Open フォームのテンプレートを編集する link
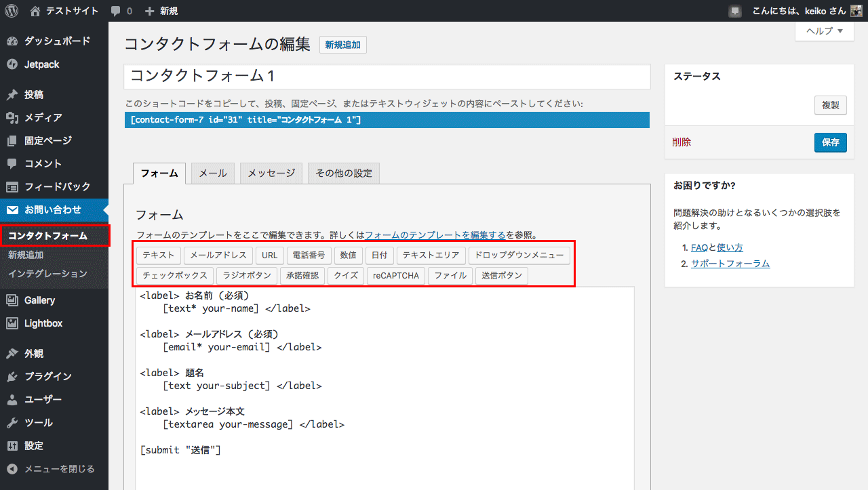The height and width of the screenshot is (490, 868). tap(435, 235)
